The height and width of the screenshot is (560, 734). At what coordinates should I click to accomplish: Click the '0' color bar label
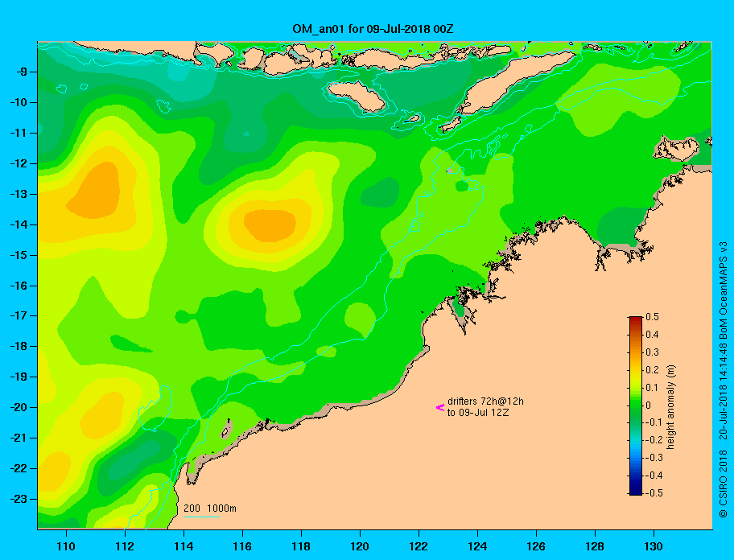(649, 406)
